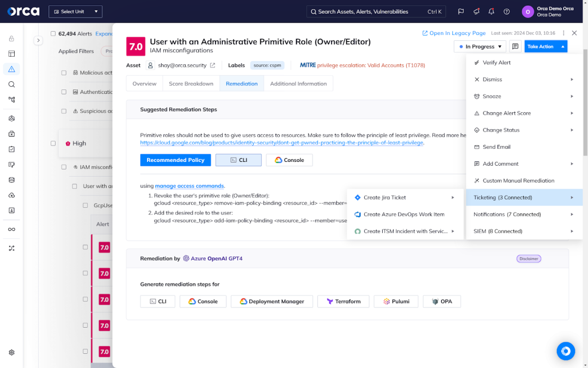
Task: Expand the Snooze submenu
Action: pyautogui.click(x=524, y=96)
